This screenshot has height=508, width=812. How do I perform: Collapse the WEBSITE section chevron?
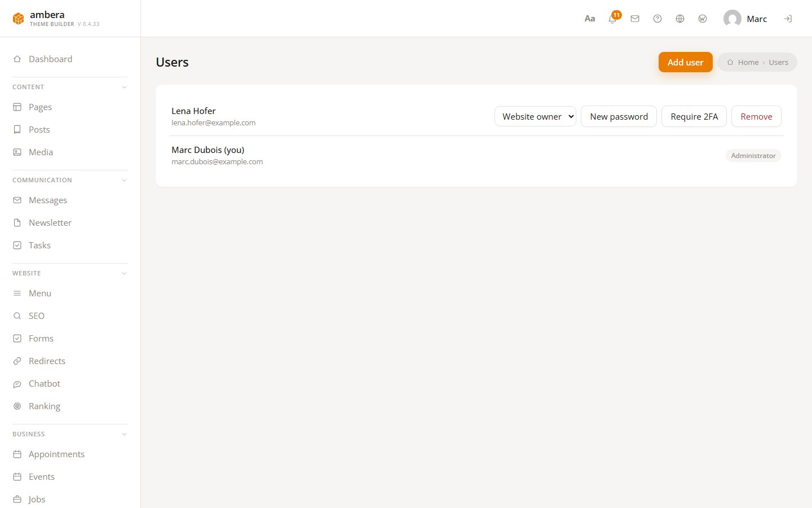(125, 273)
